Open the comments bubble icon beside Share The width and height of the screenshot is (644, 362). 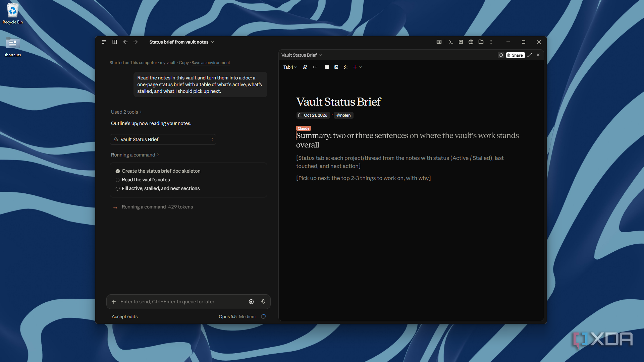pyautogui.click(x=501, y=55)
